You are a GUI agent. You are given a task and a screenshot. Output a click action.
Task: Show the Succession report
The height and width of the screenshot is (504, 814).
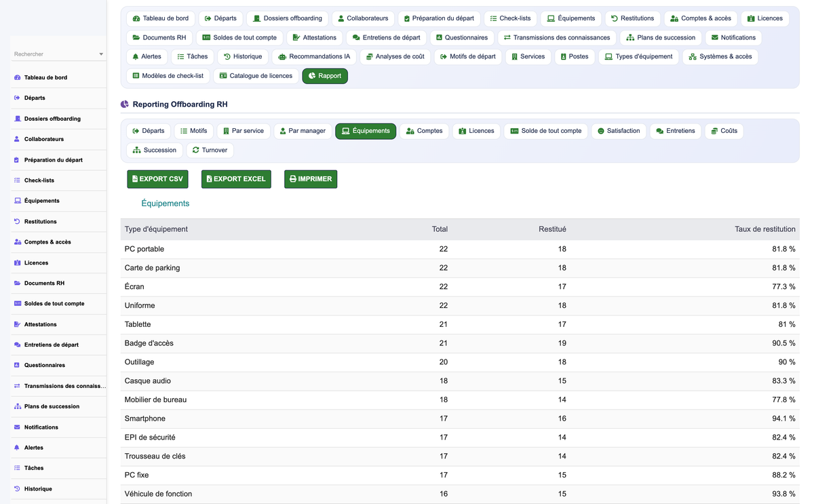click(155, 150)
